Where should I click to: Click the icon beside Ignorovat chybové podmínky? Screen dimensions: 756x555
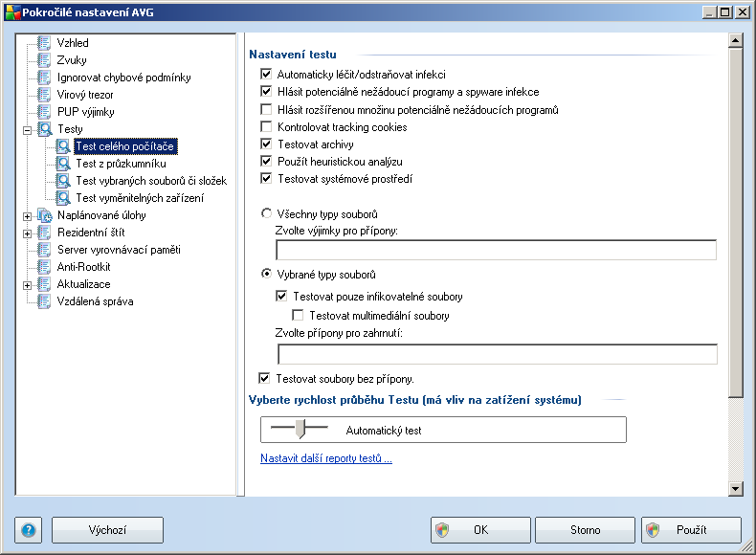point(44,78)
